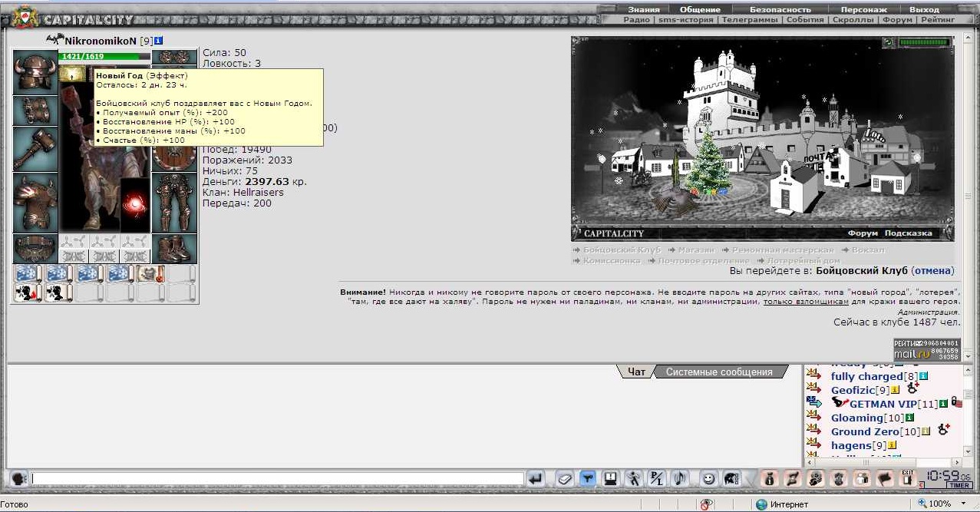Screen dimensions: 980x512
Task: Click the chest armor equipment slot
Action: click(35, 203)
